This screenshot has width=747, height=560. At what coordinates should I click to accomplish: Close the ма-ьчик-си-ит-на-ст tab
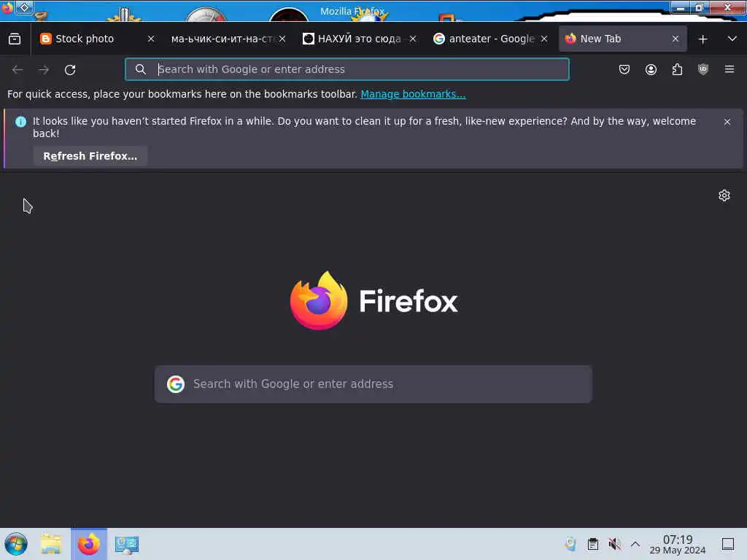[282, 39]
